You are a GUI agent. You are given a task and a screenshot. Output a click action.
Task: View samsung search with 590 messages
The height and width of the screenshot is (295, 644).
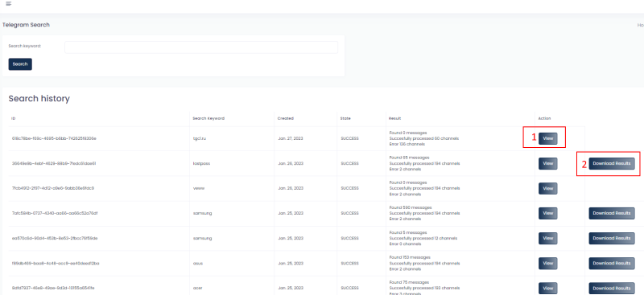pyautogui.click(x=548, y=213)
